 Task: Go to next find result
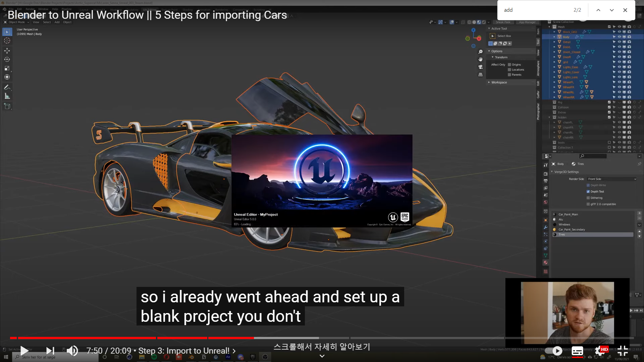[x=612, y=10]
